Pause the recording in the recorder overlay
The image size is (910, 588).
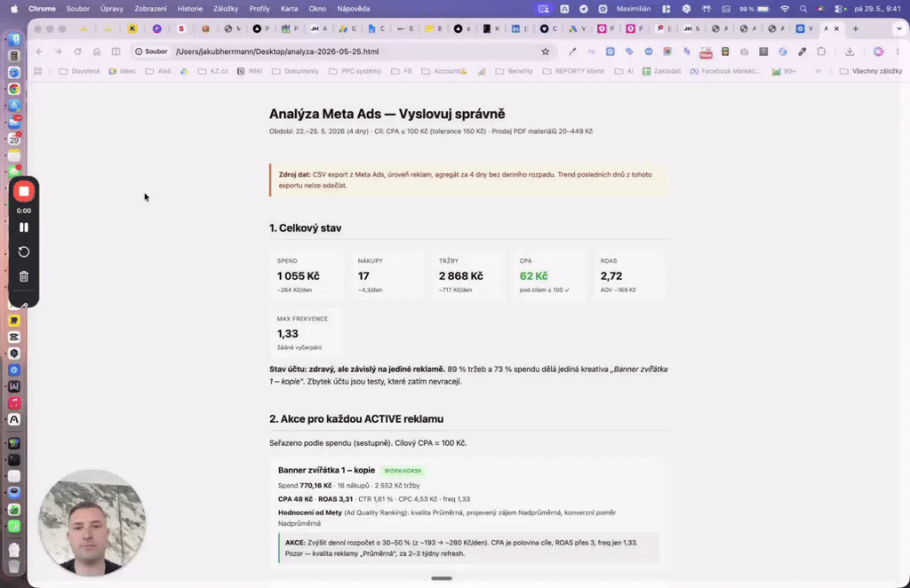[24, 227]
